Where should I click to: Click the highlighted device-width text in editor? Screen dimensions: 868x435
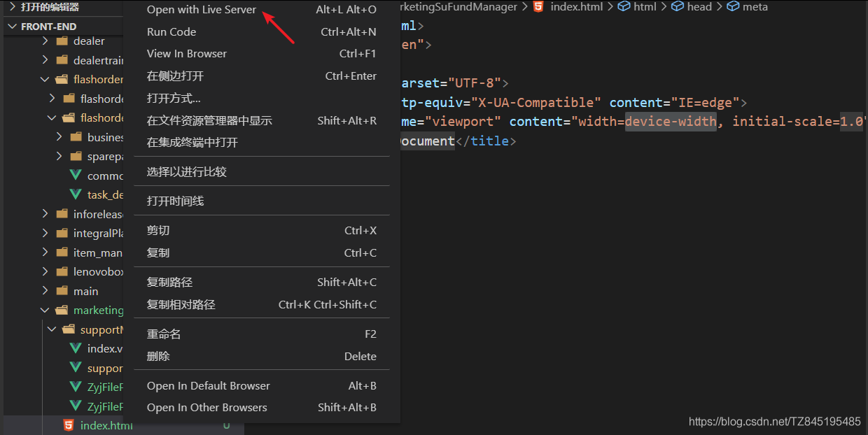tap(671, 121)
